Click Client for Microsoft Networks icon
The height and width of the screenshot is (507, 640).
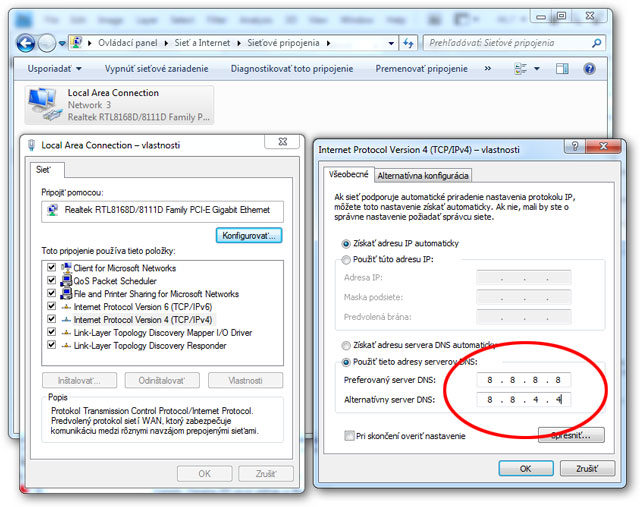point(66,267)
